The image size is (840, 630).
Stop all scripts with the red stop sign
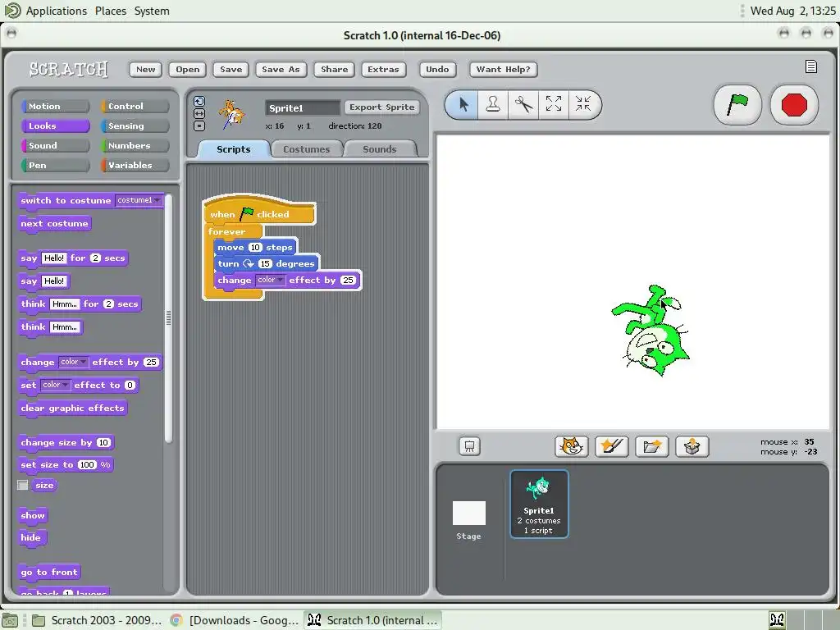794,104
